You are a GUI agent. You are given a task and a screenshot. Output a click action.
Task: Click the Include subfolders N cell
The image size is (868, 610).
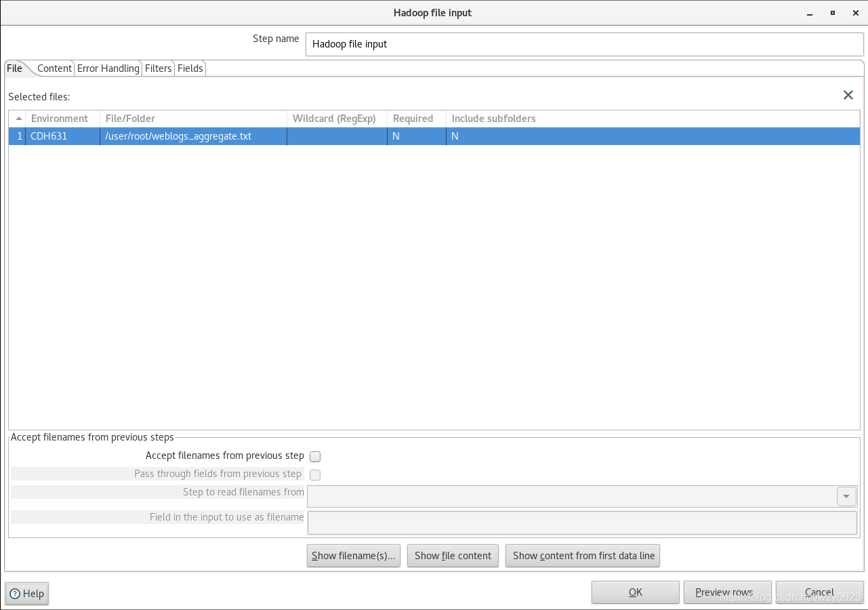(653, 136)
